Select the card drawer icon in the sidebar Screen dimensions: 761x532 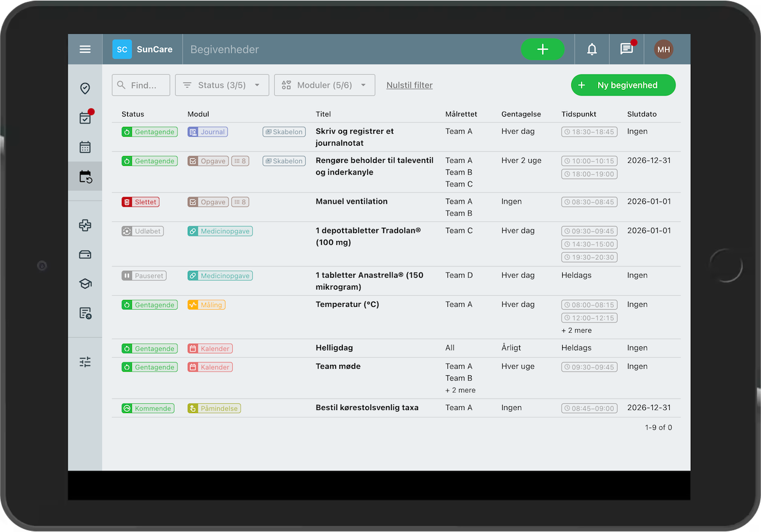click(x=84, y=254)
